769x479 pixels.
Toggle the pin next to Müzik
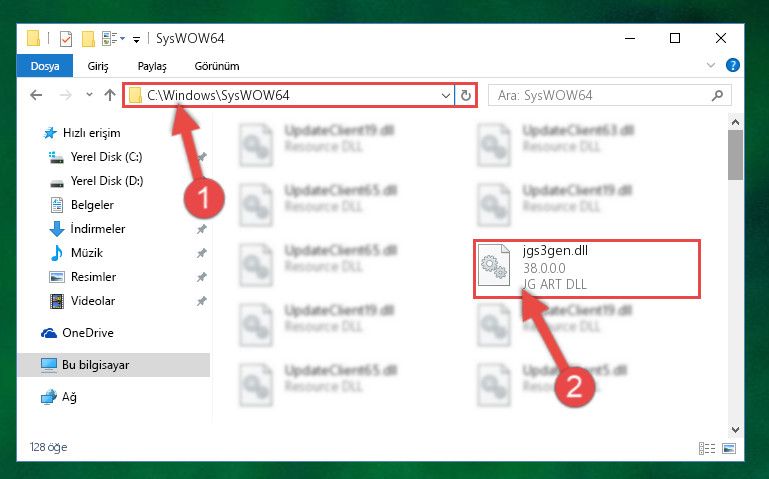[x=202, y=253]
